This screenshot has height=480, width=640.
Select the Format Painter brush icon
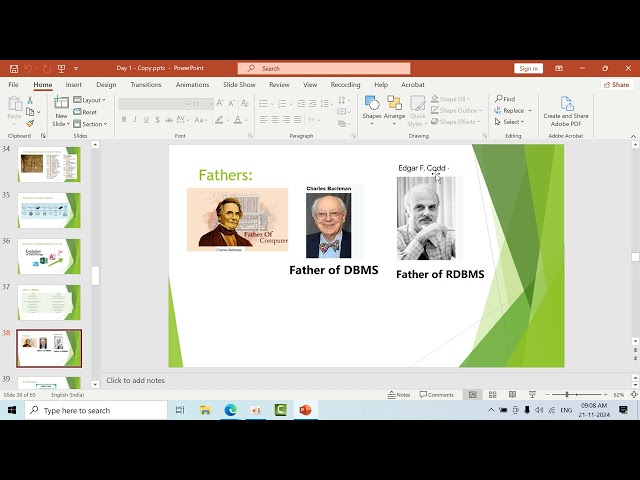30,123
